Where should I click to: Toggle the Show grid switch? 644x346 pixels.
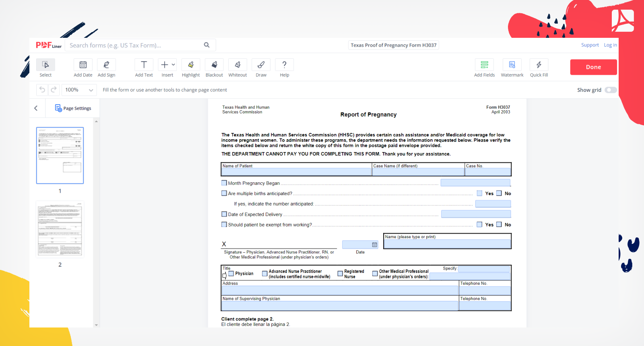pyautogui.click(x=611, y=90)
